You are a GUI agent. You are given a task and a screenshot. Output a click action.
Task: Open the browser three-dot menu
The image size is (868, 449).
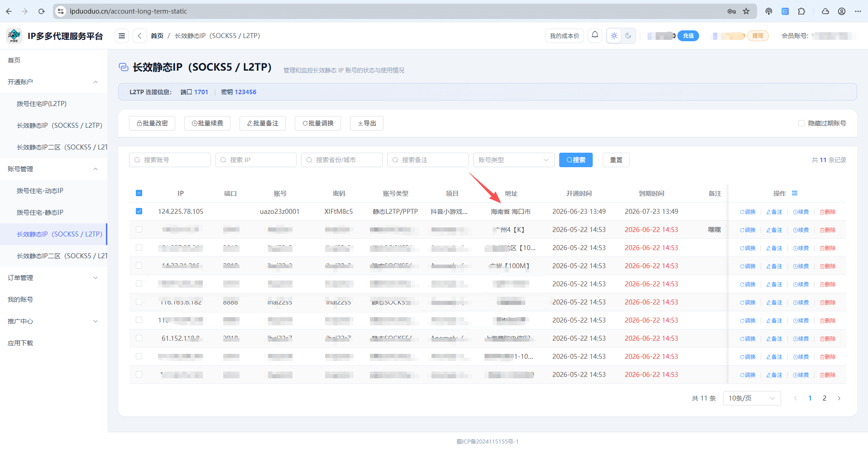click(x=858, y=11)
